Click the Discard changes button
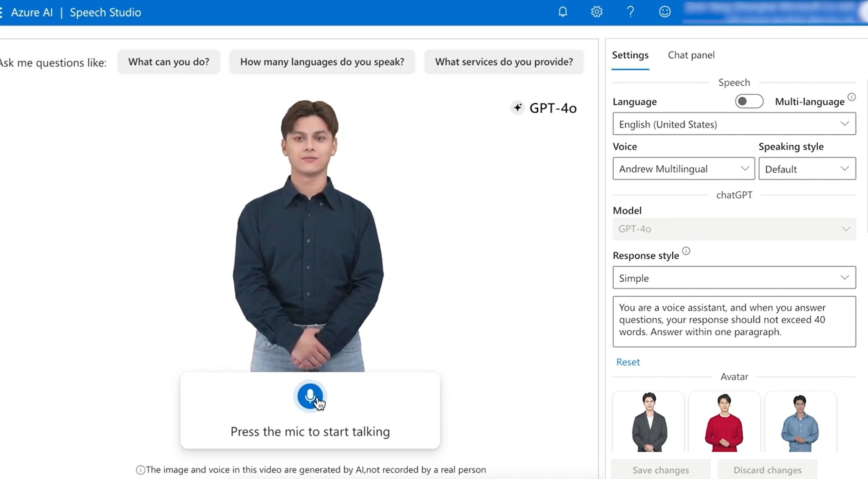The image size is (868, 479). pos(767,470)
